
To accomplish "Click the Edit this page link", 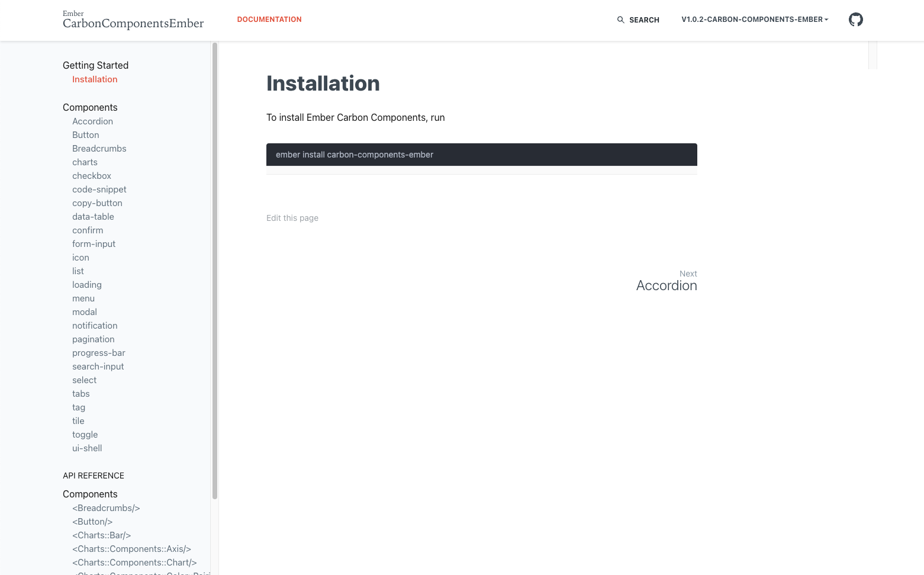I will click(292, 218).
